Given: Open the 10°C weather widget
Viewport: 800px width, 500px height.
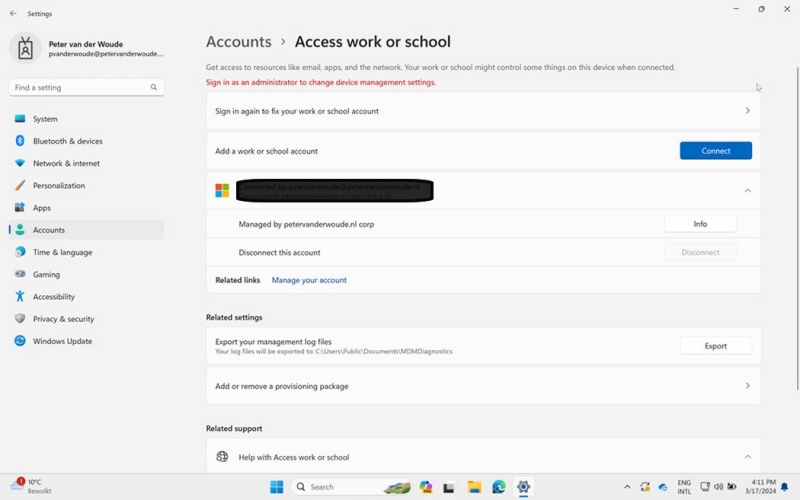Looking at the screenshot, I should coord(32,486).
